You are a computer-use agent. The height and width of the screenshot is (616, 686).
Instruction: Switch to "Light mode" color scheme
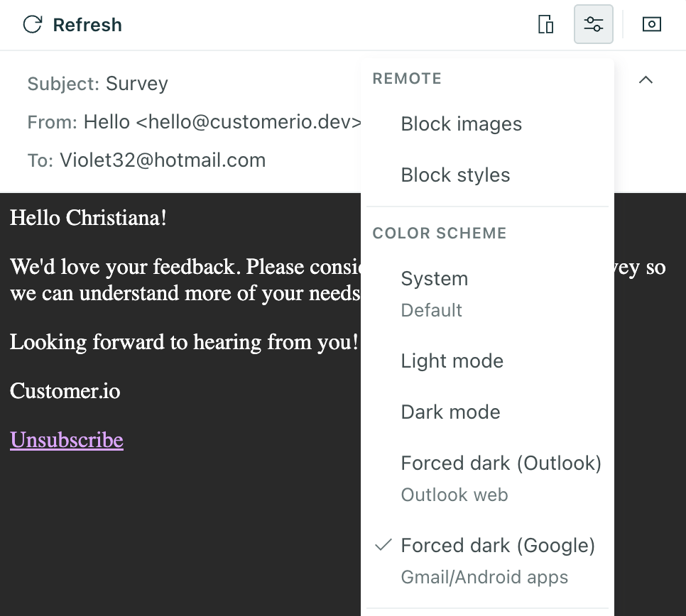tap(452, 361)
